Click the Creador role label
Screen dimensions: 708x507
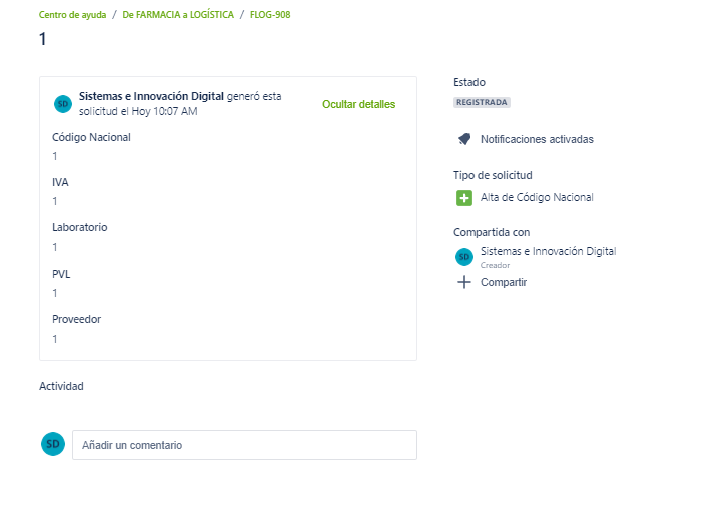pos(495,265)
